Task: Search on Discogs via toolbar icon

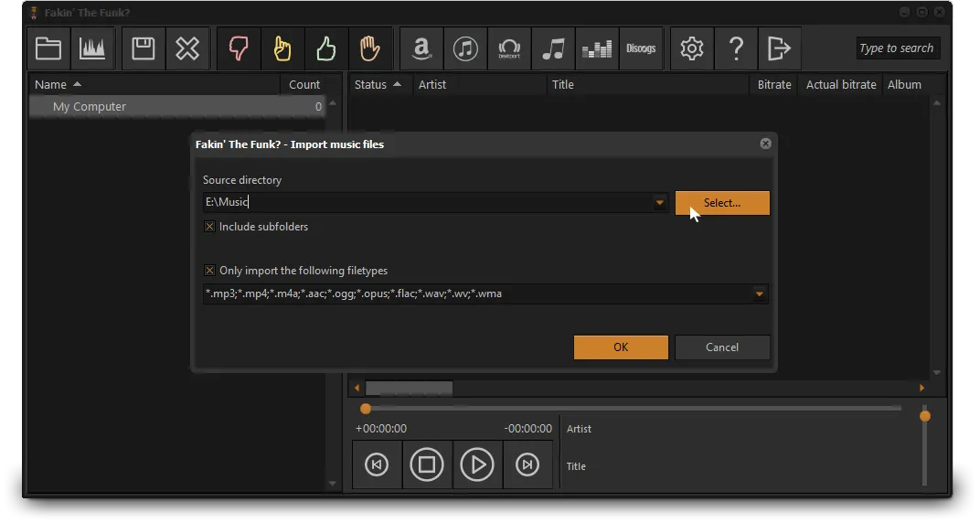Action: (x=641, y=48)
